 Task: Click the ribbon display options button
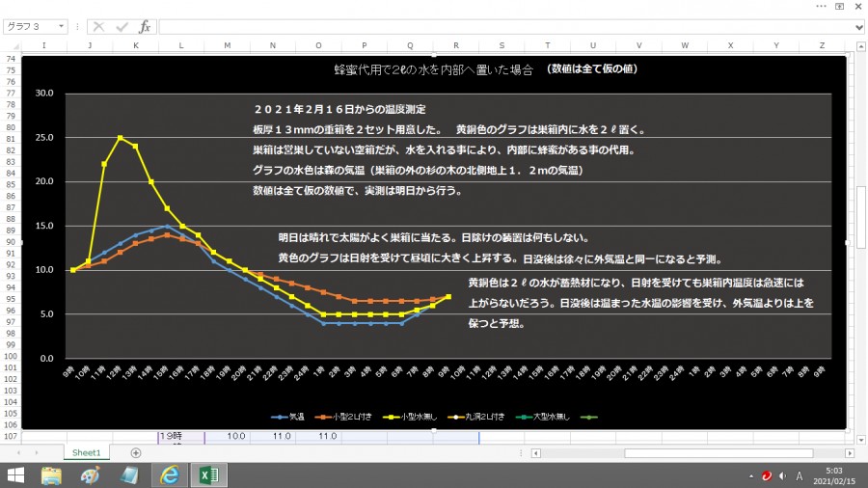(x=837, y=6)
